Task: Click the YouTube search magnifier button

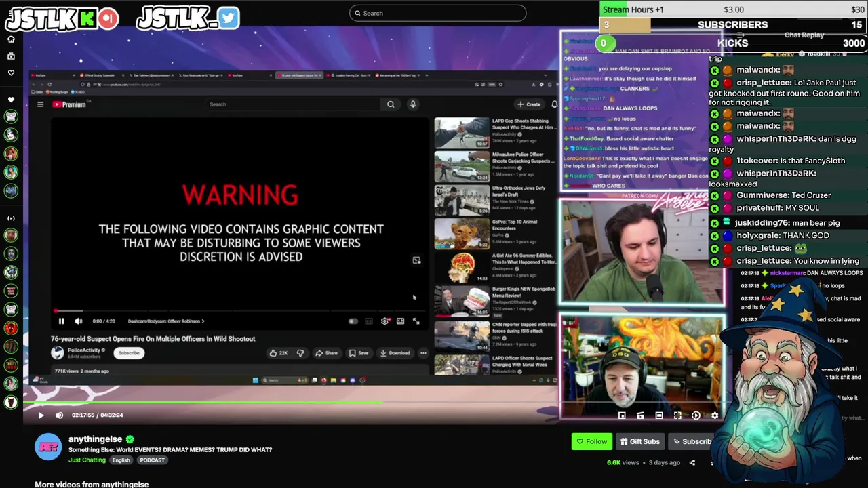Action: pyautogui.click(x=391, y=104)
